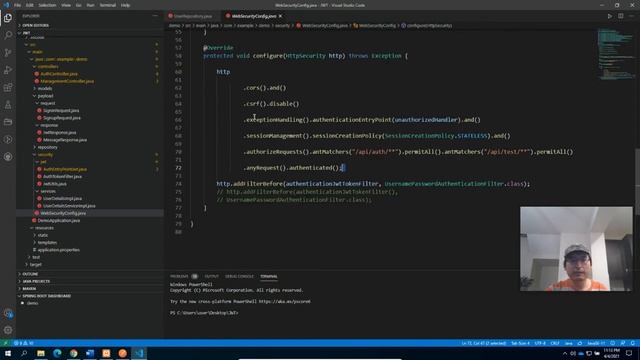The height and width of the screenshot is (360, 640).
Task: Open the Source Control view
Action: point(8,53)
